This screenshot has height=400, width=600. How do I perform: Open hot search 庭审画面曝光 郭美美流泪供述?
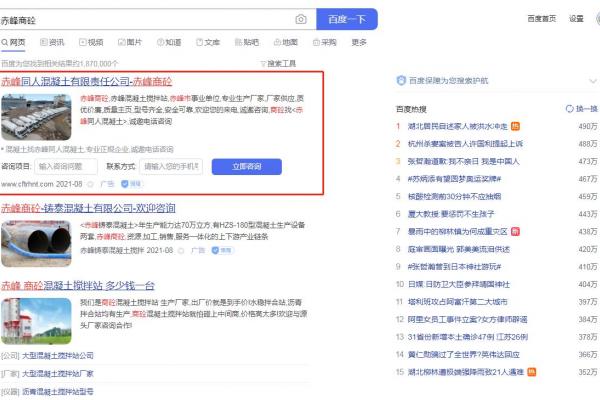point(459,250)
